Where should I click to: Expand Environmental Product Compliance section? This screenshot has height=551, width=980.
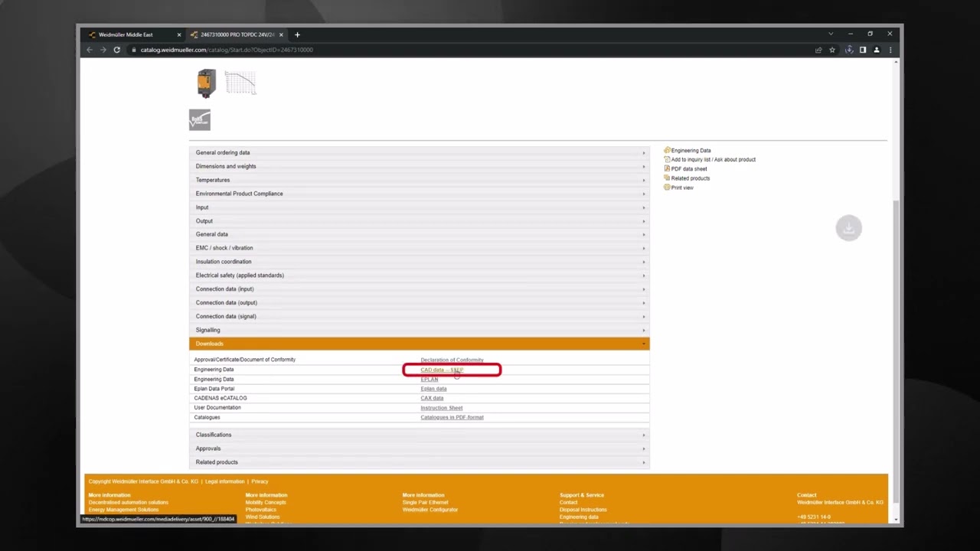point(419,194)
